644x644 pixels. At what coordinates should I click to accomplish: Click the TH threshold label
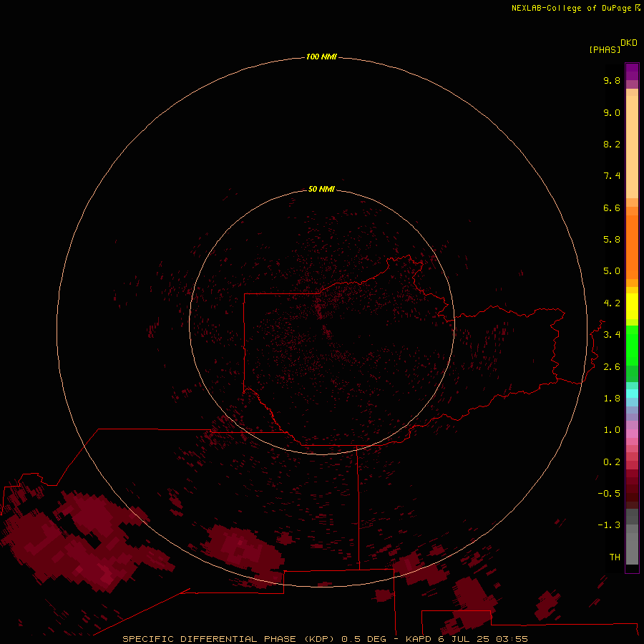[615, 557]
